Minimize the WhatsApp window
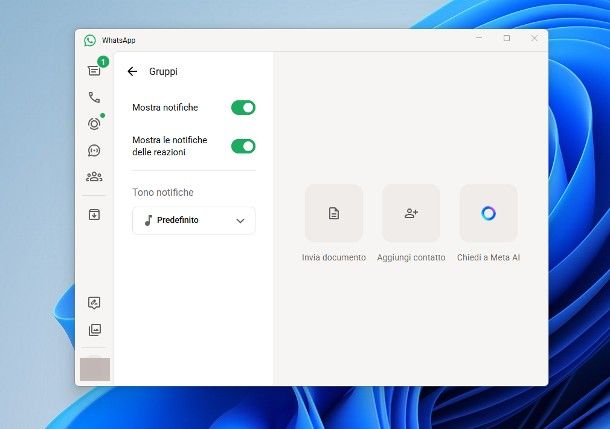This screenshot has height=429, width=610. 479,38
